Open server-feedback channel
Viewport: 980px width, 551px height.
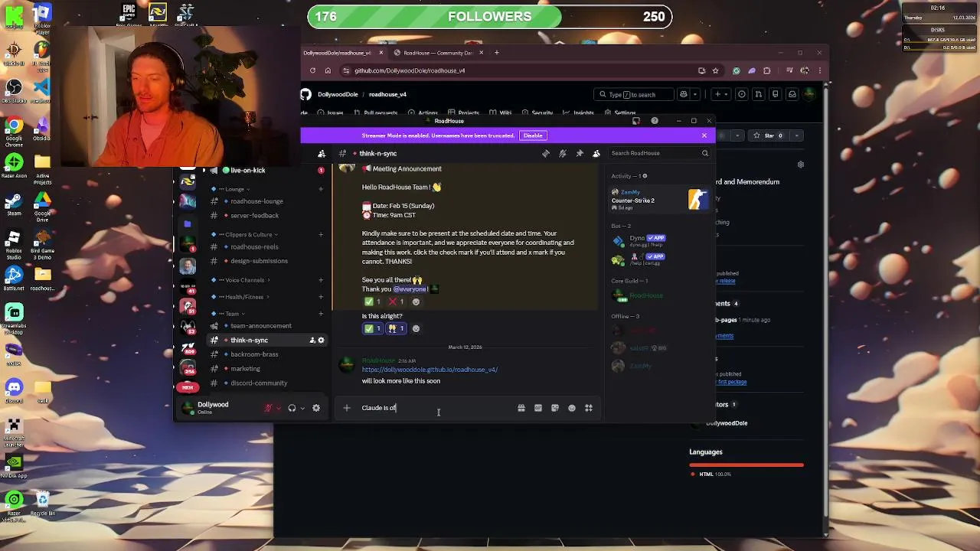(x=254, y=216)
